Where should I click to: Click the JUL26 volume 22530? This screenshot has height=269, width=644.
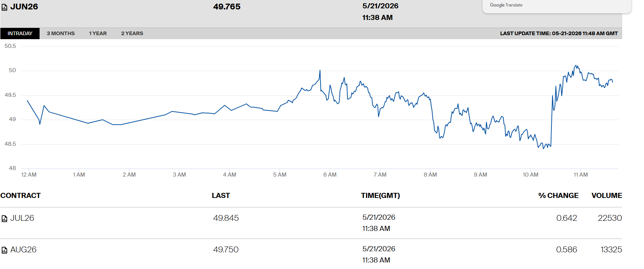coord(610,218)
